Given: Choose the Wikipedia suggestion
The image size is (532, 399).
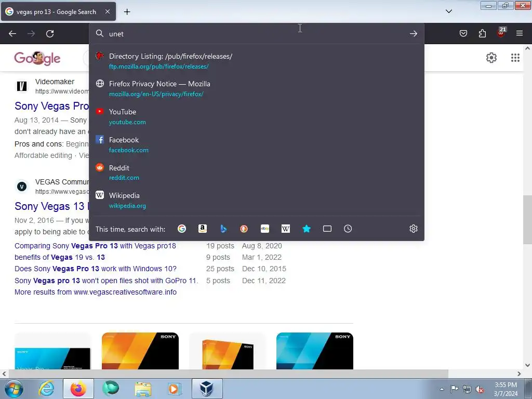Looking at the screenshot, I should [257, 200].
